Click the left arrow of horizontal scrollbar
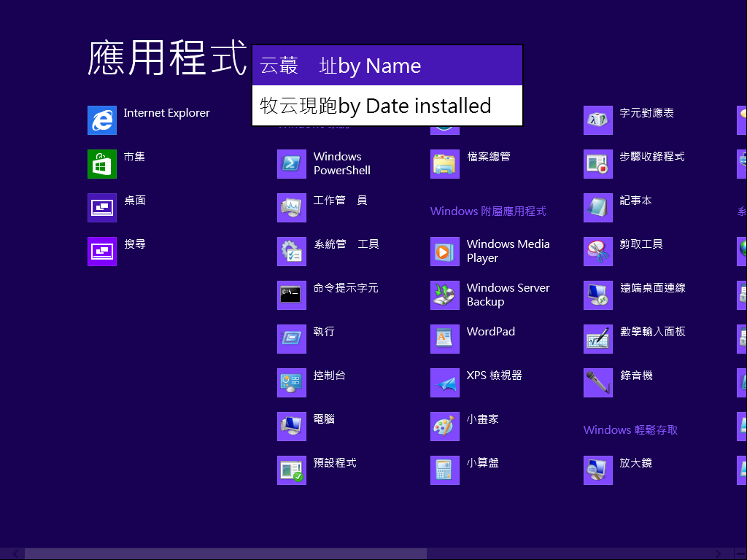 click(x=15, y=554)
